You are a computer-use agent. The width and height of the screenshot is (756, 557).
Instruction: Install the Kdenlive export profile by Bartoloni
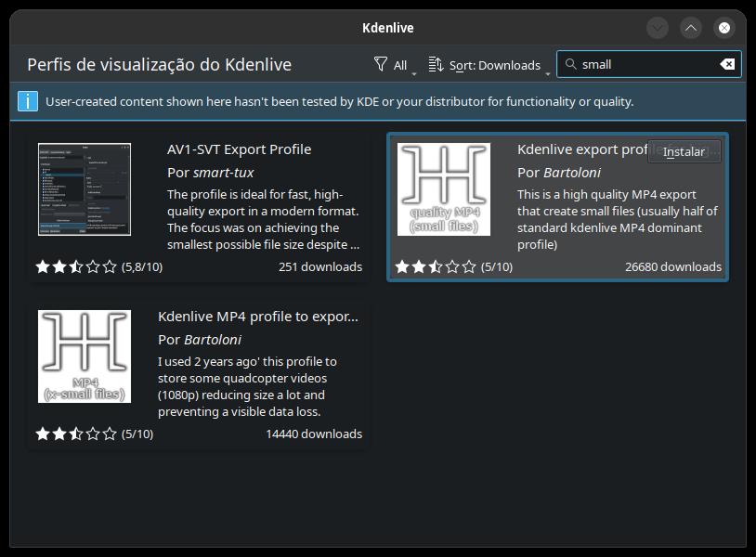(684, 151)
